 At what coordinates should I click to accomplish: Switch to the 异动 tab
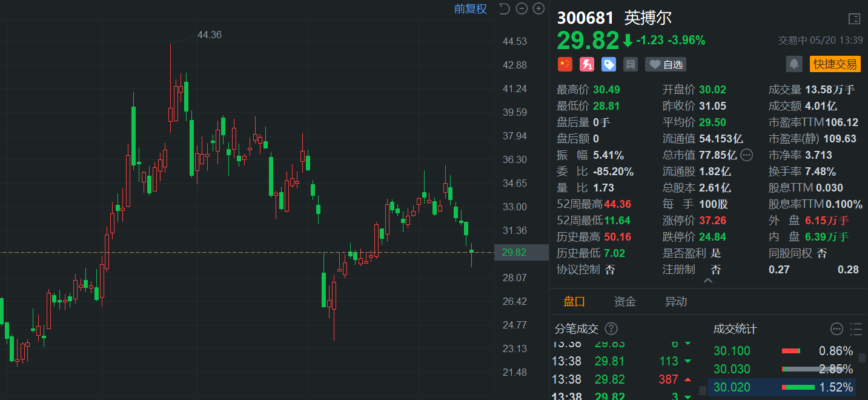tap(676, 301)
